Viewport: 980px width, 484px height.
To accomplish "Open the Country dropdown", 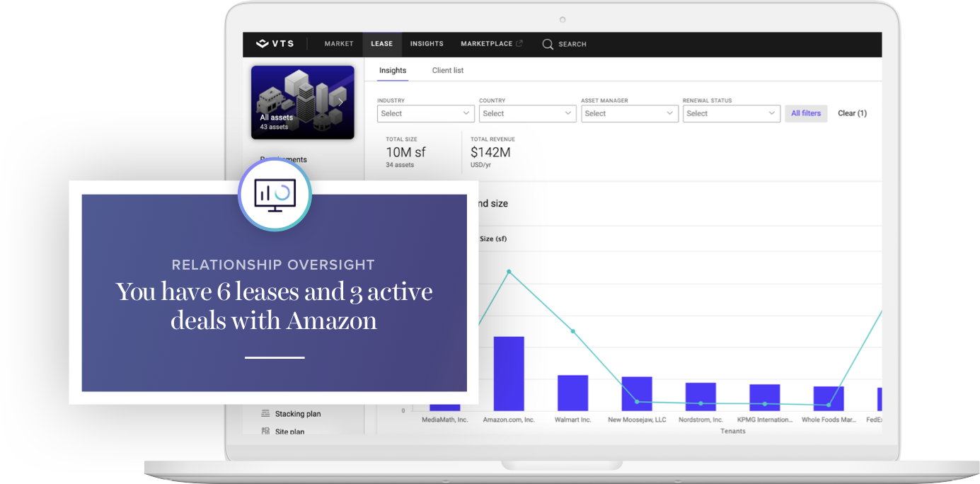I will tap(527, 113).
